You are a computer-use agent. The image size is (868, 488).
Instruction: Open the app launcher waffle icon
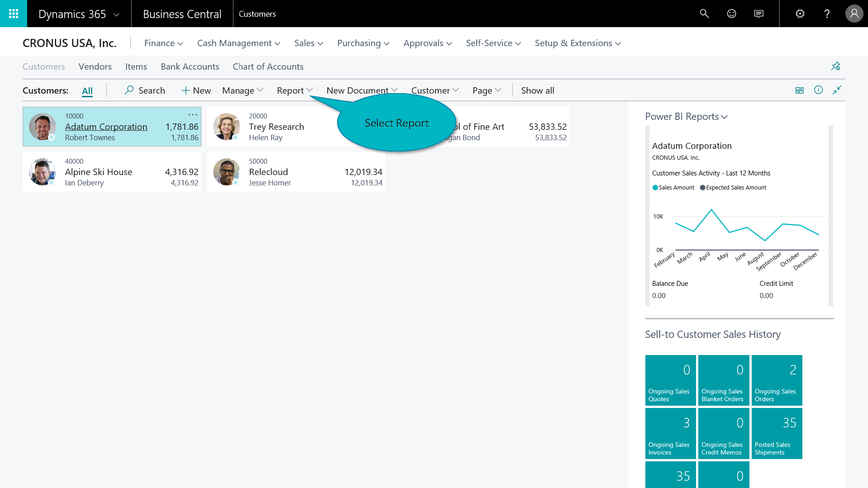14,14
